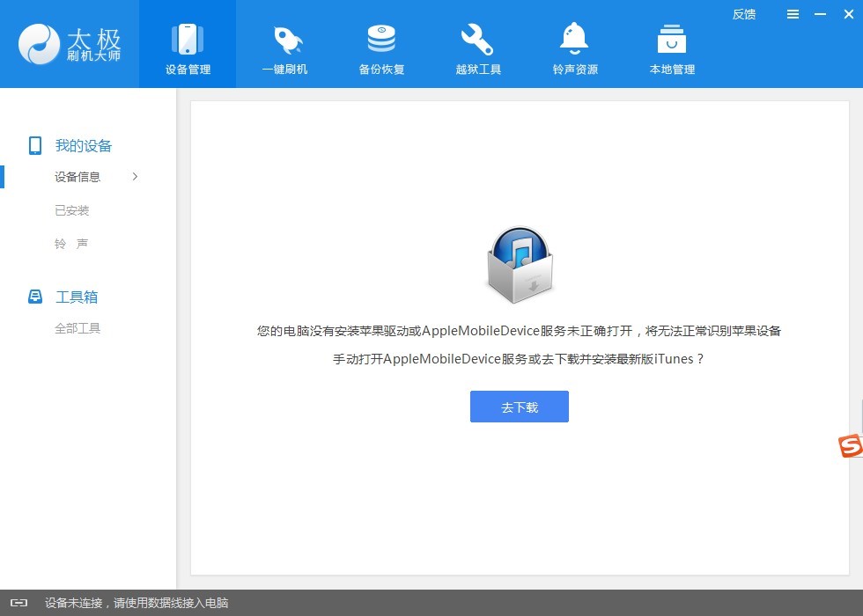
Task: Click the 去下载 download button
Action: click(519, 406)
